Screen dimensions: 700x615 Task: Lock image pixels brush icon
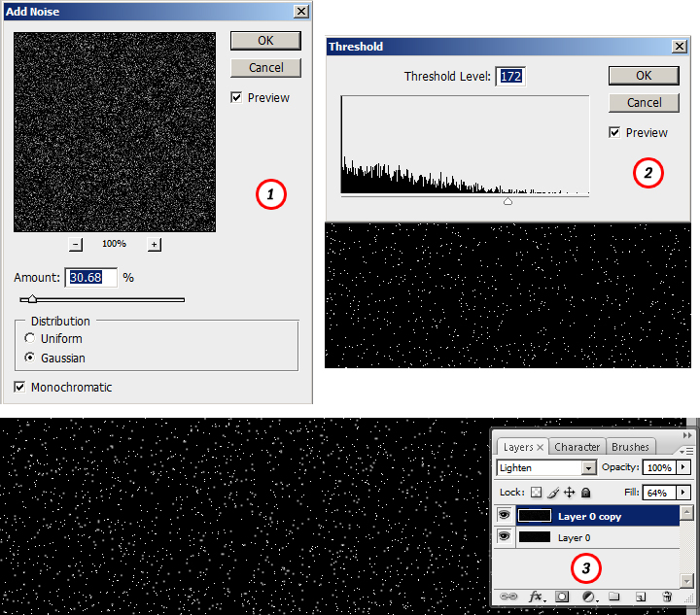[x=552, y=493]
